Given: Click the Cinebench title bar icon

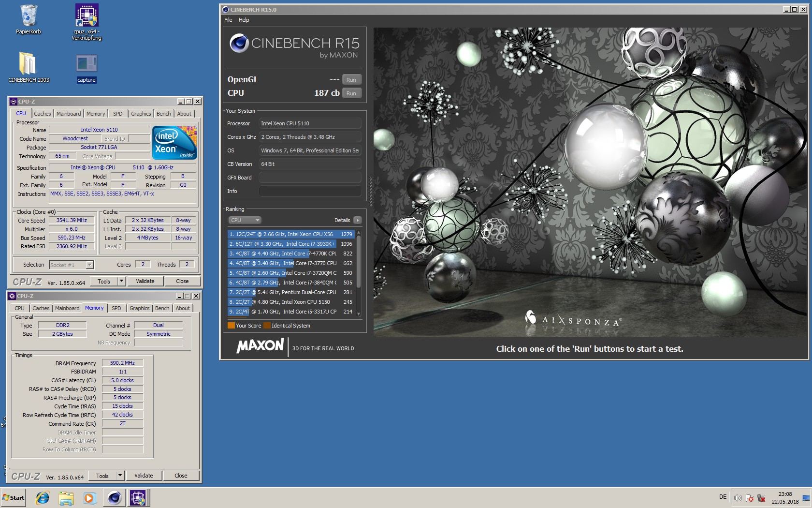Looking at the screenshot, I should pyautogui.click(x=225, y=10).
